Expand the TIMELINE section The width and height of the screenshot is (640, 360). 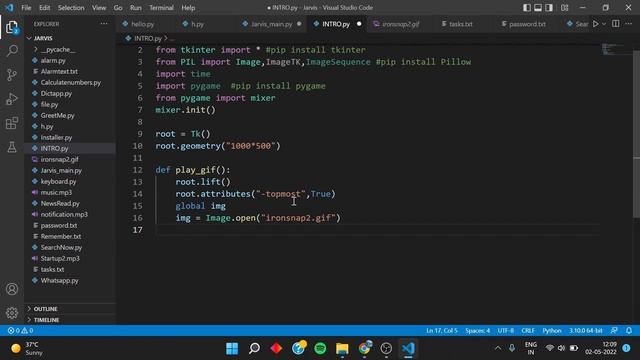46,320
